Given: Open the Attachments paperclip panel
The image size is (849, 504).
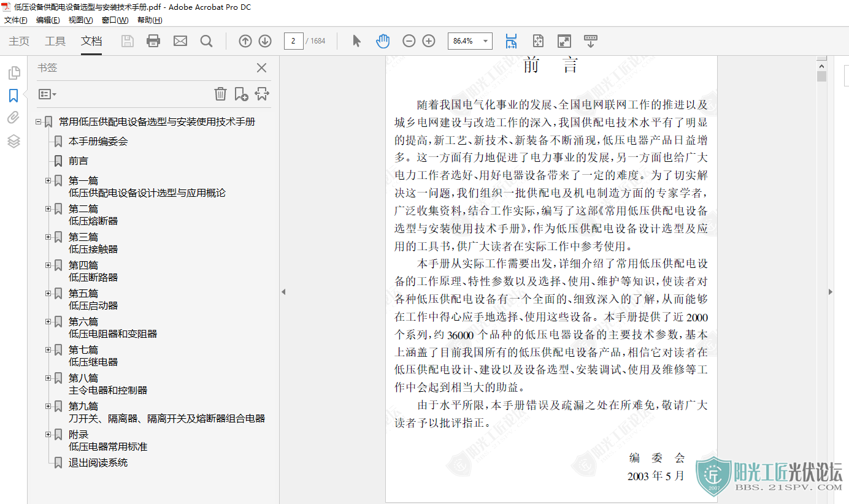Looking at the screenshot, I should (x=13, y=118).
